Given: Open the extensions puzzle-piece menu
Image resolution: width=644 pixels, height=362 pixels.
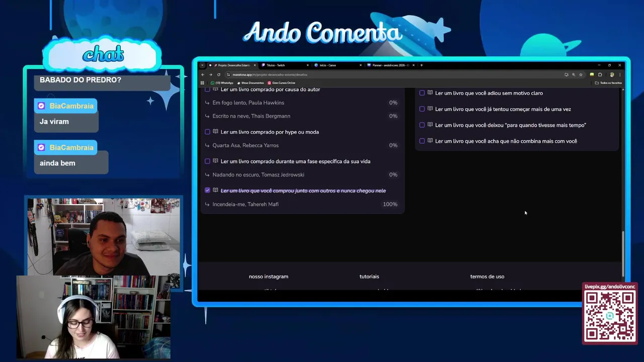Looking at the screenshot, I should click(x=600, y=74).
